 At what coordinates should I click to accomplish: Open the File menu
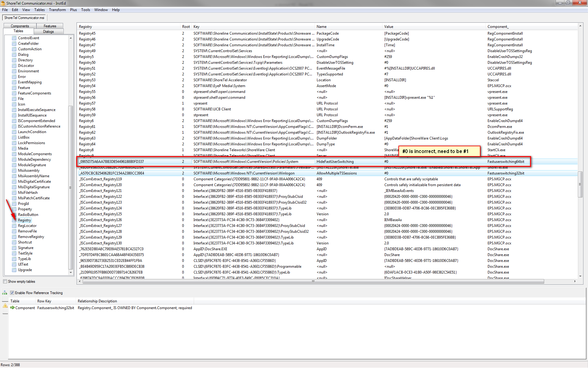tap(5, 10)
